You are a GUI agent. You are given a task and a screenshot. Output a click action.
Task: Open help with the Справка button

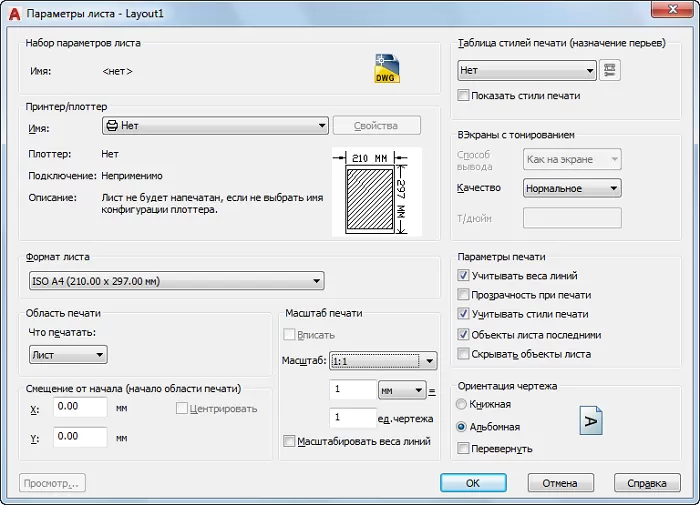647,483
